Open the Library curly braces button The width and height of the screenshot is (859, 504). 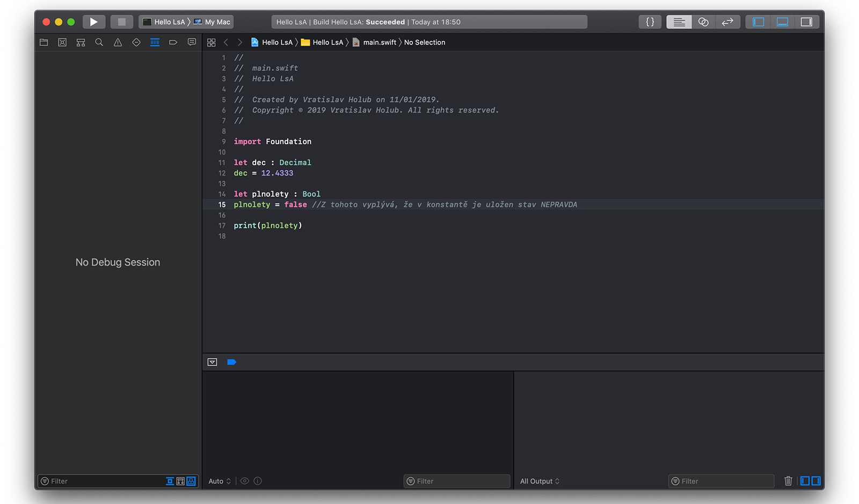(x=650, y=22)
